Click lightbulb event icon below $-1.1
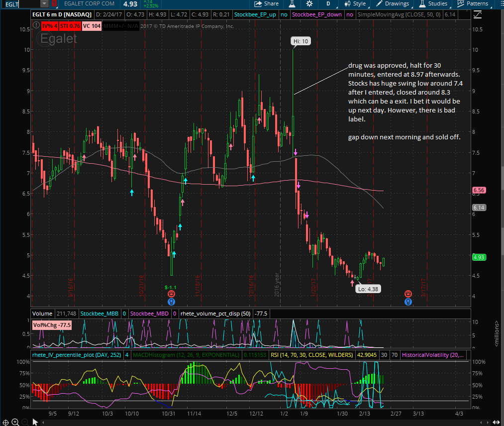 [x=171, y=302]
